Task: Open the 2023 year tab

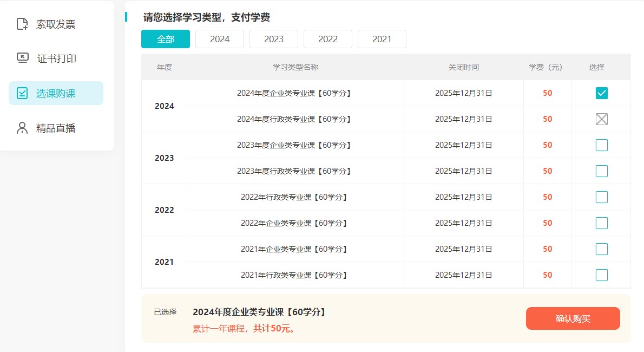Action: pos(274,39)
